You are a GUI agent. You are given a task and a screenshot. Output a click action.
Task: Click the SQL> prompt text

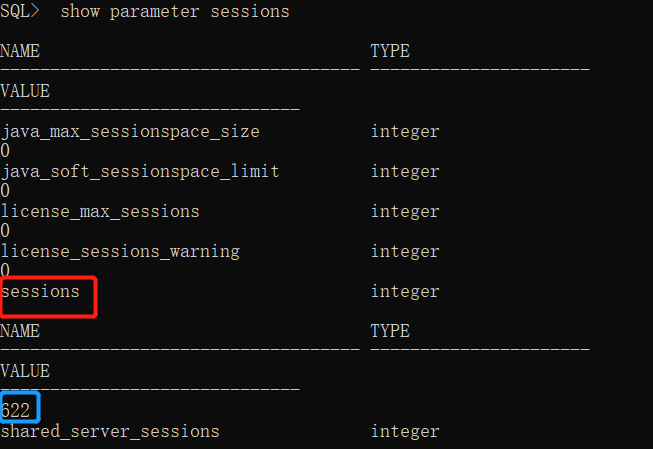pyautogui.click(x=20, y=11)
